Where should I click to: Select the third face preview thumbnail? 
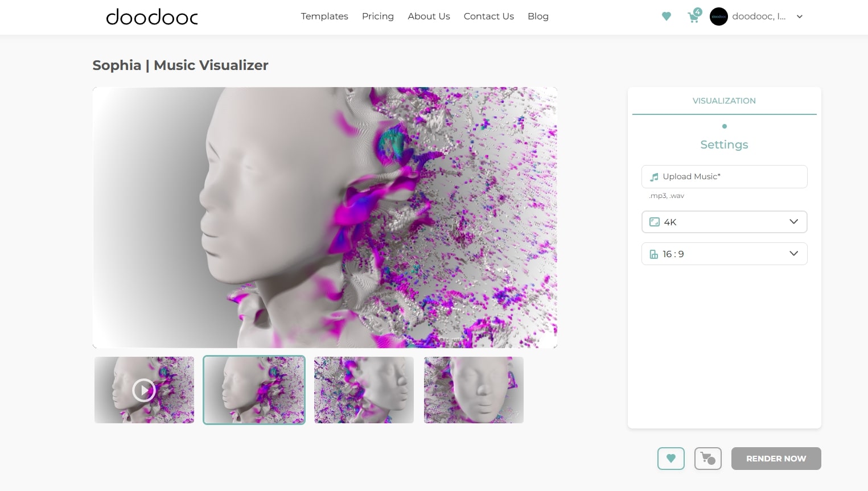click(364, 390)
